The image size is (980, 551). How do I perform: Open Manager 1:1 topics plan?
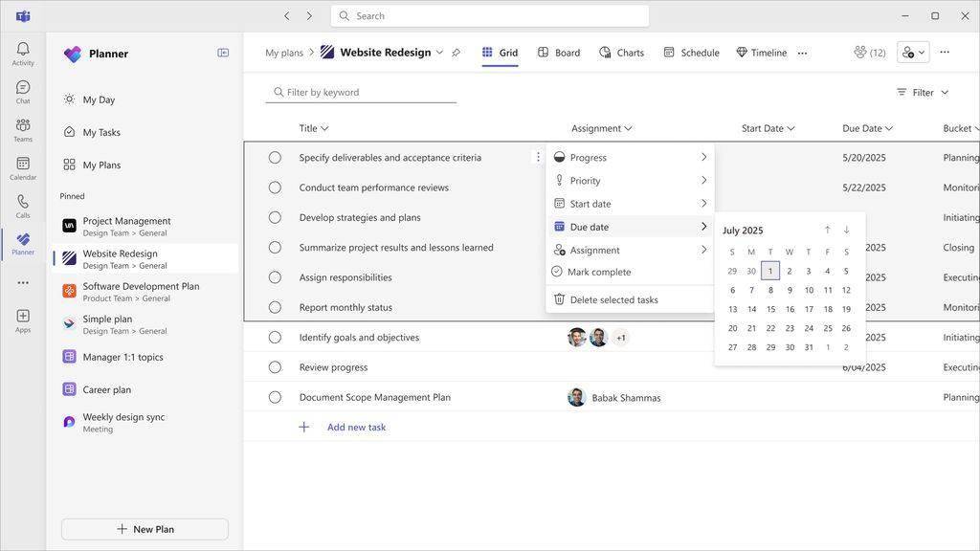[x=145, y=357]
